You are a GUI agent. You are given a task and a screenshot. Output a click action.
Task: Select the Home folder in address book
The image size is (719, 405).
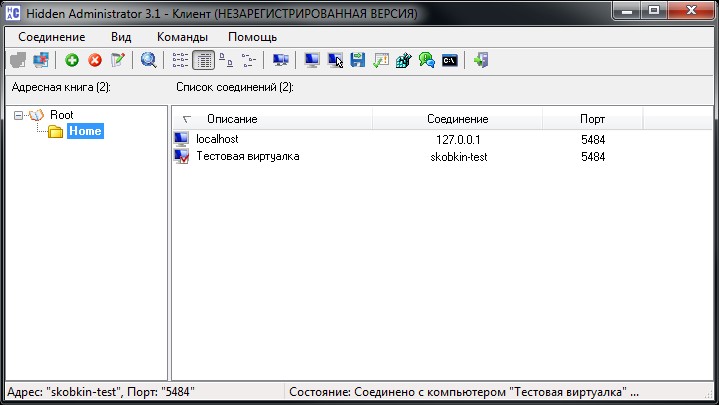(x=85, y=131)
